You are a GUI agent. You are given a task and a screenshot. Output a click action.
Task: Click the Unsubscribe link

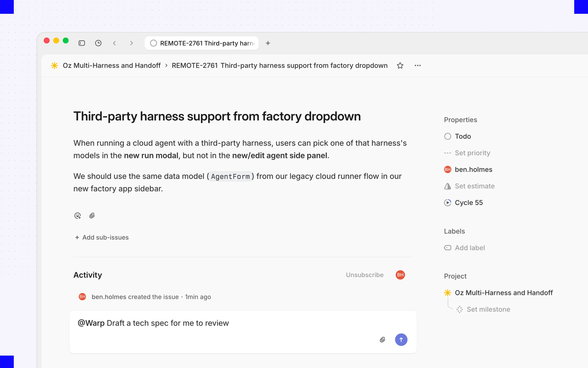[x=365, y=275]
